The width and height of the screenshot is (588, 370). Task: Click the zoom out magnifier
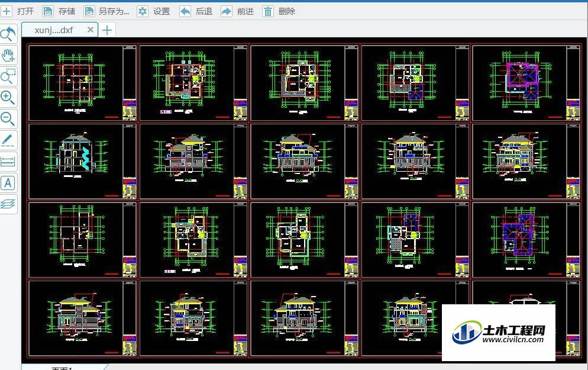point(8,119)
